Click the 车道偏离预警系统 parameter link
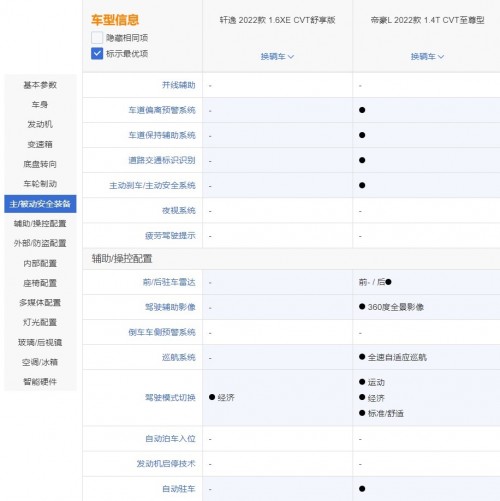Viewport: 500px width, 501px height. (162, 110)
